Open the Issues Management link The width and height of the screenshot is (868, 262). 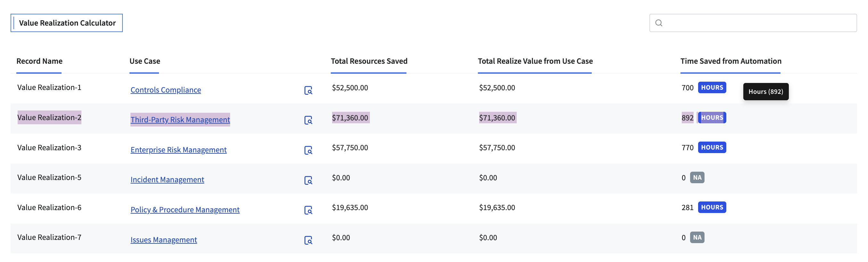coord(163,240)
